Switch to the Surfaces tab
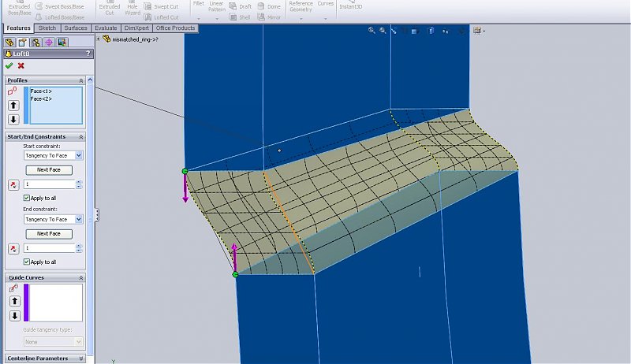Screen dimensions: 631x364 tap(76, 28)
